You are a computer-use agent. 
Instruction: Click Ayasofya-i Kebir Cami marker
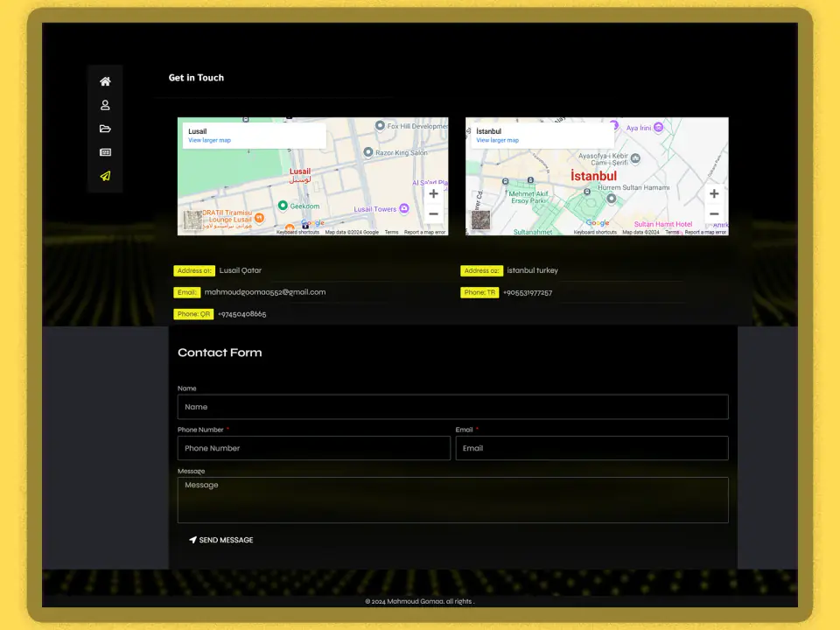click(x=635, y=158)
